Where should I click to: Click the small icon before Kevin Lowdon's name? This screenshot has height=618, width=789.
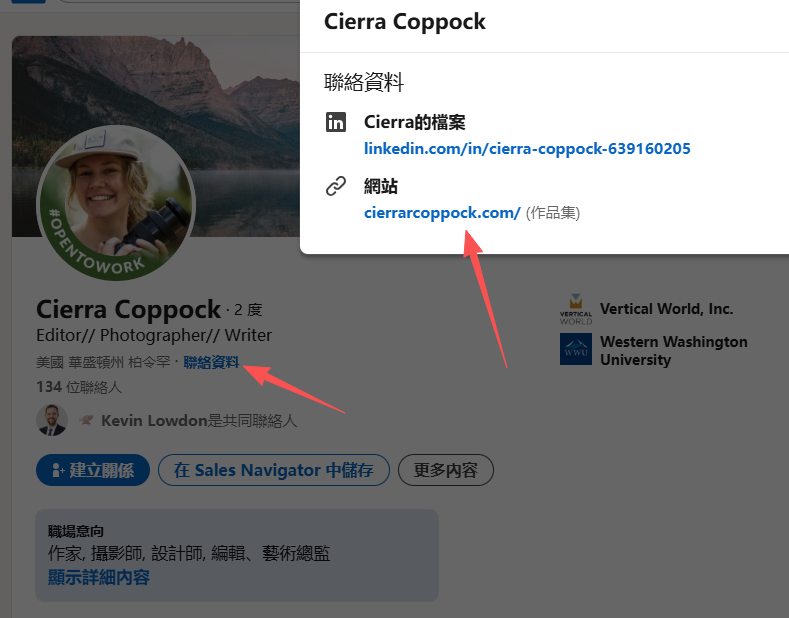pos(86,421)
